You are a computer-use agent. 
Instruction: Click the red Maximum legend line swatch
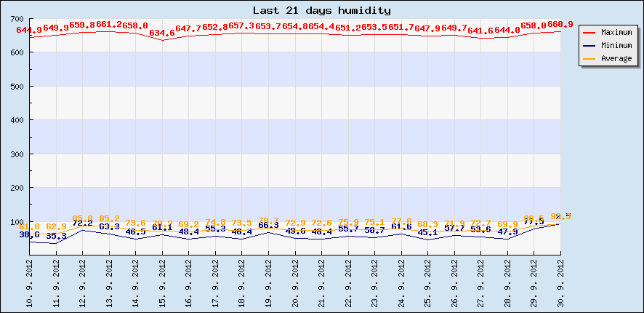point(589,33)
